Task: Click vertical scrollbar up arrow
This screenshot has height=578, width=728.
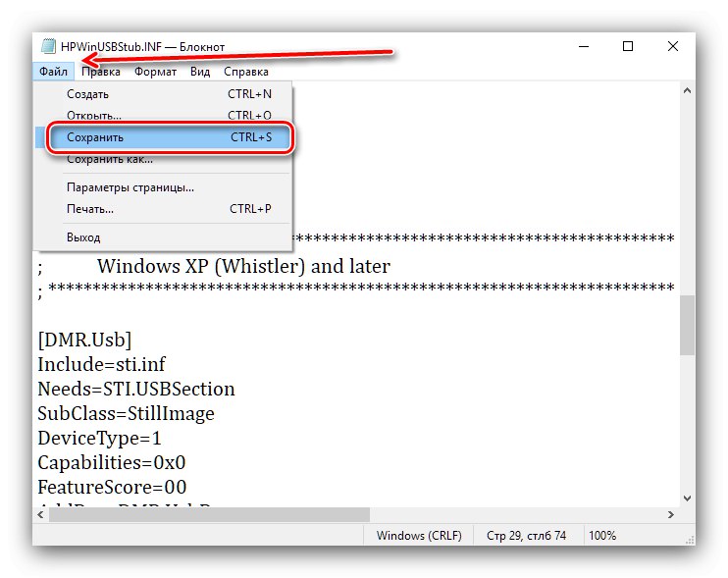Action: click(687, 91)
